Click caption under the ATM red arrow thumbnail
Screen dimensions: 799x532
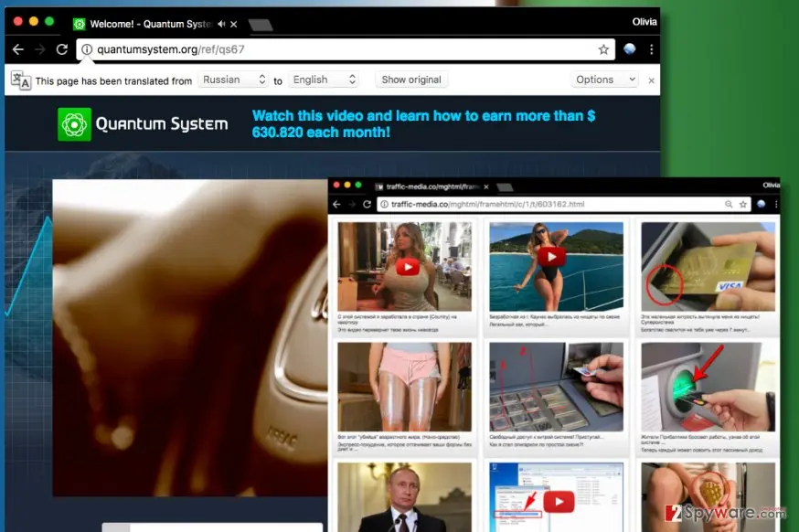pos(702,443)
